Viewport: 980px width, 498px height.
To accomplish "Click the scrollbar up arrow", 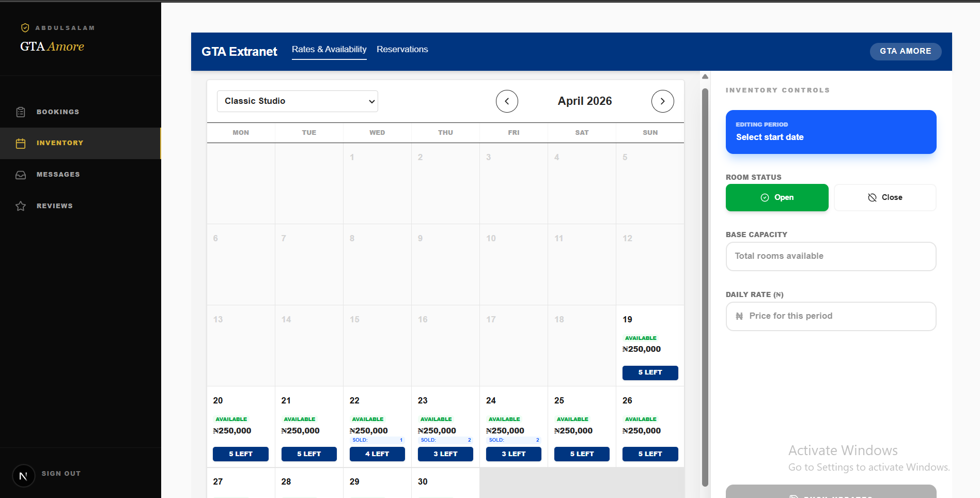I will tap(705, 76).
